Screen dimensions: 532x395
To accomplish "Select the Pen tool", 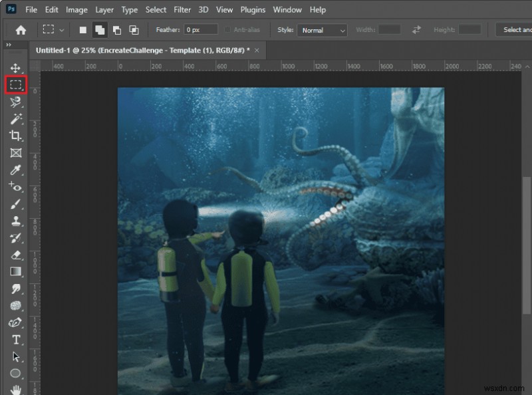I will 15,323.
